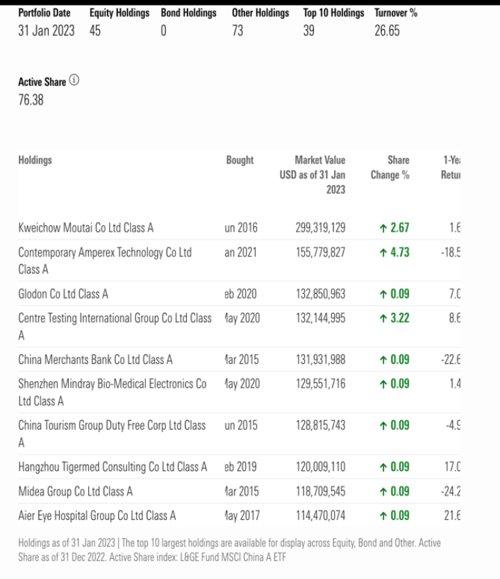Viewport: 500px width, 579px height.
Task: Open Contemporary Amperex Technology holding link
Action: [105, 261]
